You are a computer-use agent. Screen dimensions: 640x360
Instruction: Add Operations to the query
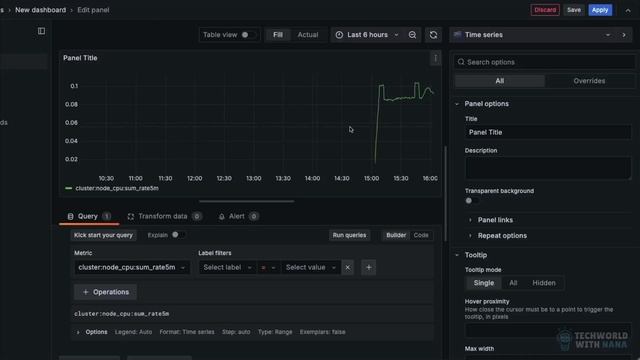tap(105, 292)
